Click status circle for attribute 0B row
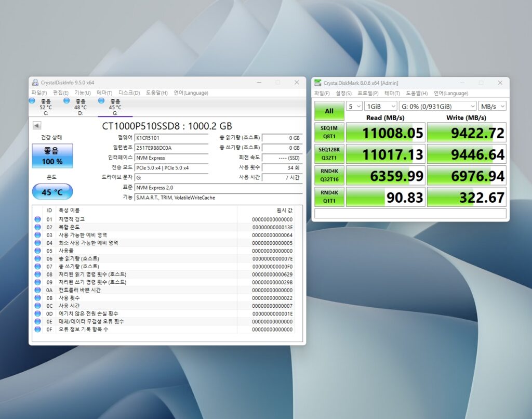 coord(37,298)
